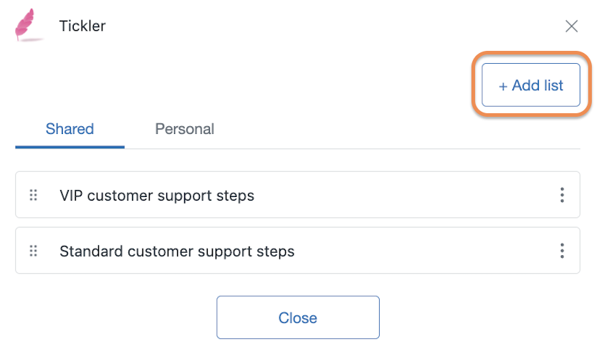Dismiss the dialog with the X icon

[x=571, y=27]
